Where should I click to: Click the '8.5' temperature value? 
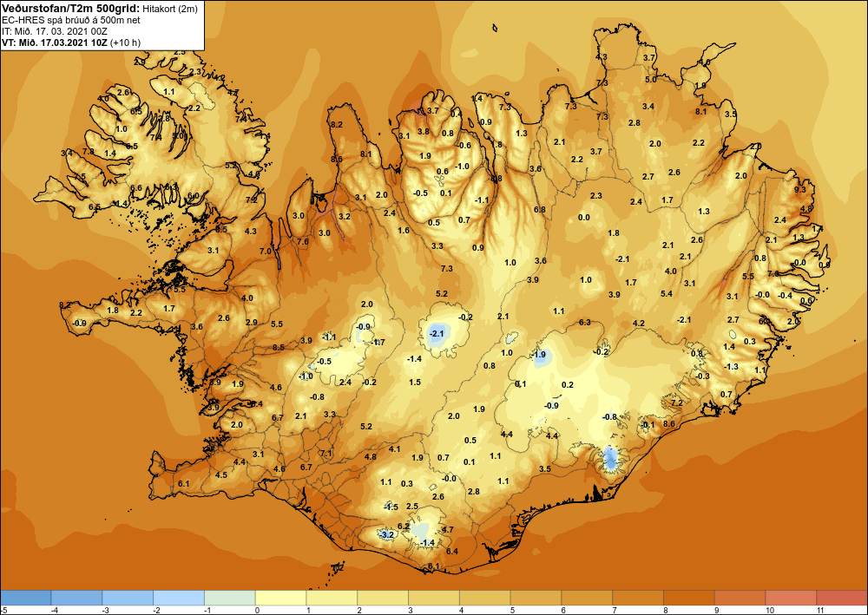(x=279, y=347)
